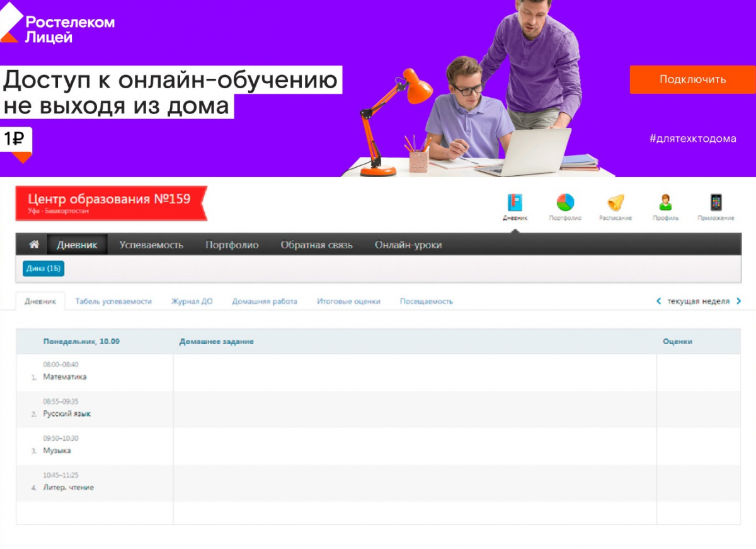Switch to the Дневник sub-tab
Image resolution: width=756 pixels, height=549 pixels.
(x=40, y=301)
